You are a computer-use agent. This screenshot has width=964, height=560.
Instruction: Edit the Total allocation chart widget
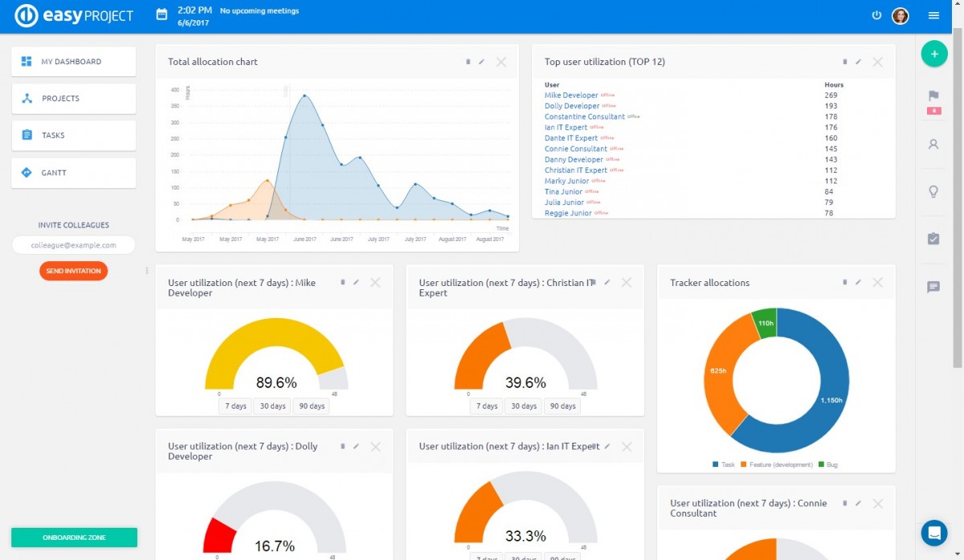(482, 61)
